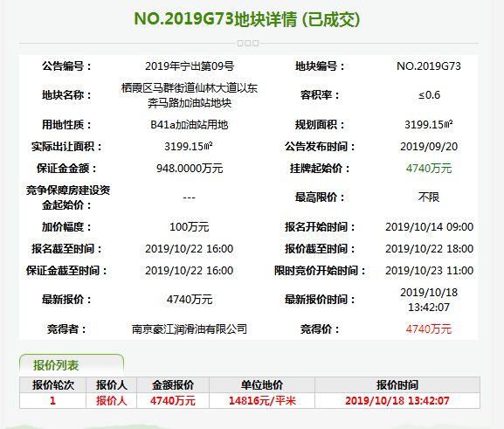504x429 pixels.
Task: Select planned area value beside 规划面积
Action: tap(429, 125)
